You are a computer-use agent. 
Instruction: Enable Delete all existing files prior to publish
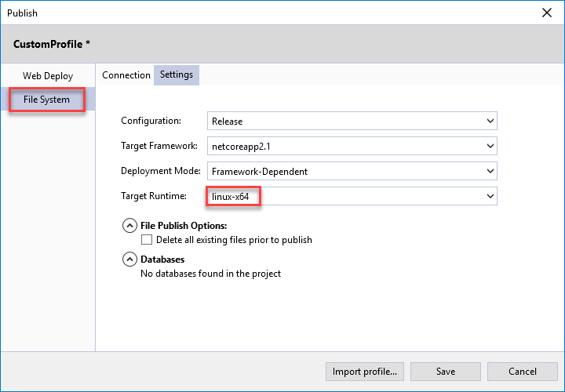coord(147,240)
